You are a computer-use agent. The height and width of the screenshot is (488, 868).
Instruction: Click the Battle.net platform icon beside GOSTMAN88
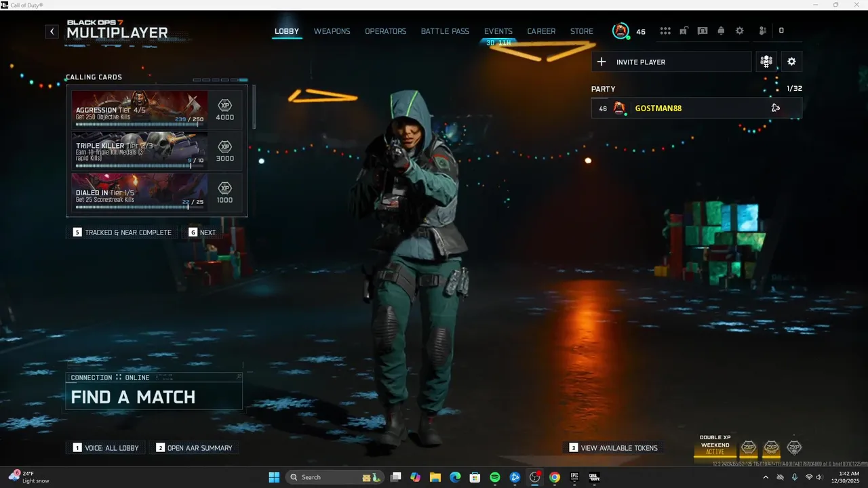pos(776,108)
